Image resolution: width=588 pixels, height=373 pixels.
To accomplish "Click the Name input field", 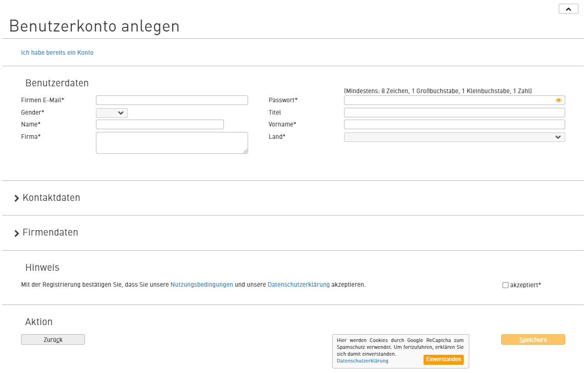I will tap(160, 125).
